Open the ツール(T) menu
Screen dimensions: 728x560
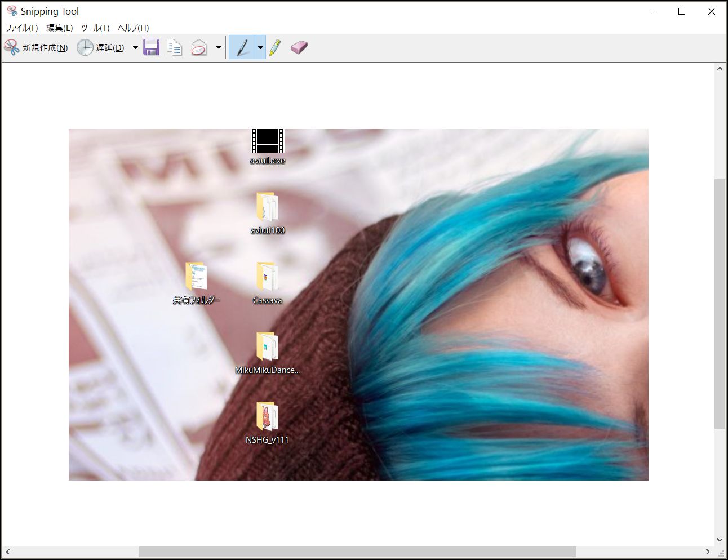95,28
